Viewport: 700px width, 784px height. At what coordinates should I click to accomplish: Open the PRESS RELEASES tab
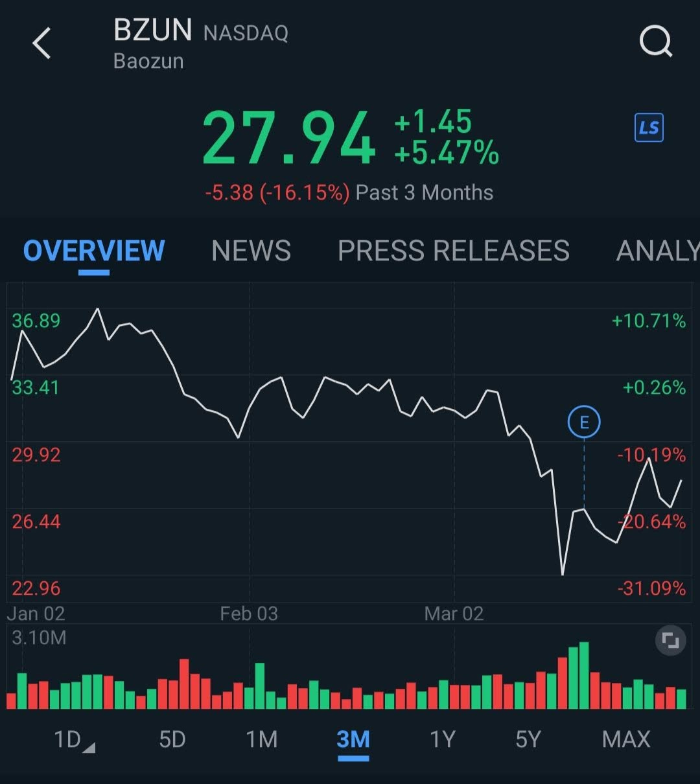tap(454, 251)
